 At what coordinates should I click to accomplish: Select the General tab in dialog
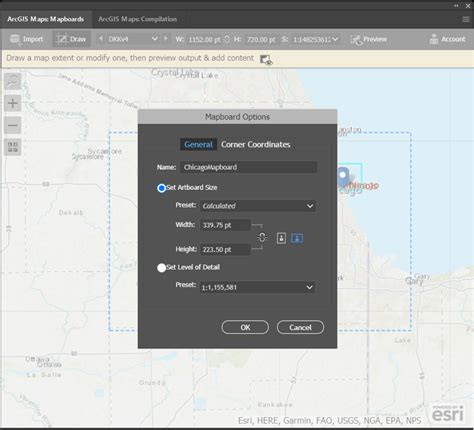pos(198,144)
